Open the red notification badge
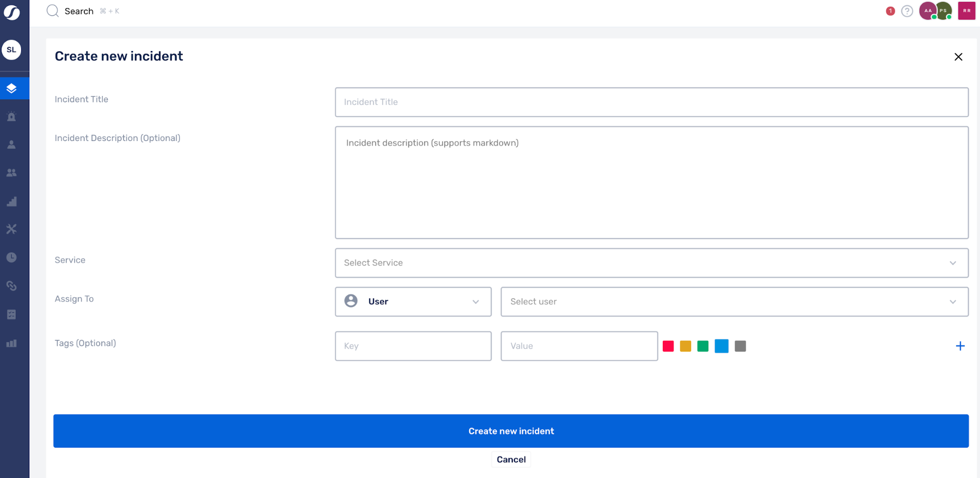Image resolution: width=980 pixels, height=478 pixels. click(x=890, y=11)
